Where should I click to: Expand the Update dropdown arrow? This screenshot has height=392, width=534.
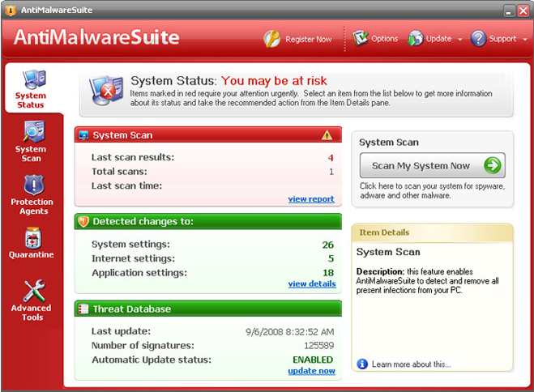coord(460,40)
